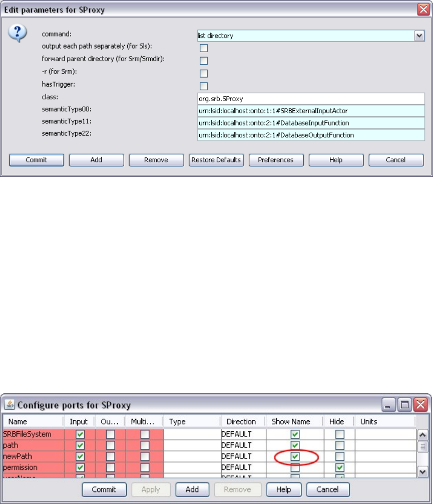Toggle Show Name for SRBFileSystem port
The width and height of the screenshot is (433, 504).
pyautogui.click(x=295, y=434)
